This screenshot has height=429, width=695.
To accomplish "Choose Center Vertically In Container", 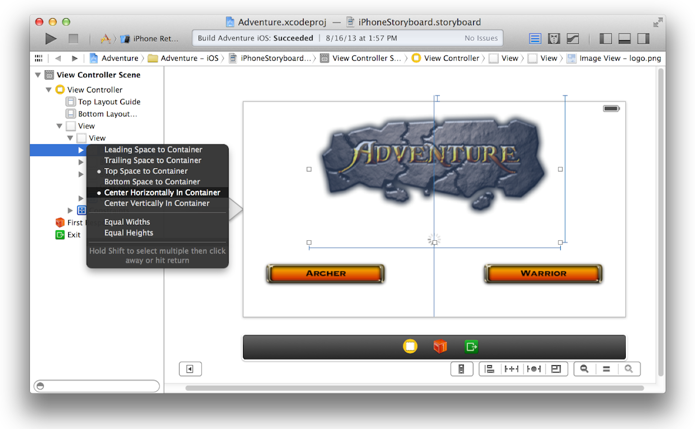I will coord(157,203).
